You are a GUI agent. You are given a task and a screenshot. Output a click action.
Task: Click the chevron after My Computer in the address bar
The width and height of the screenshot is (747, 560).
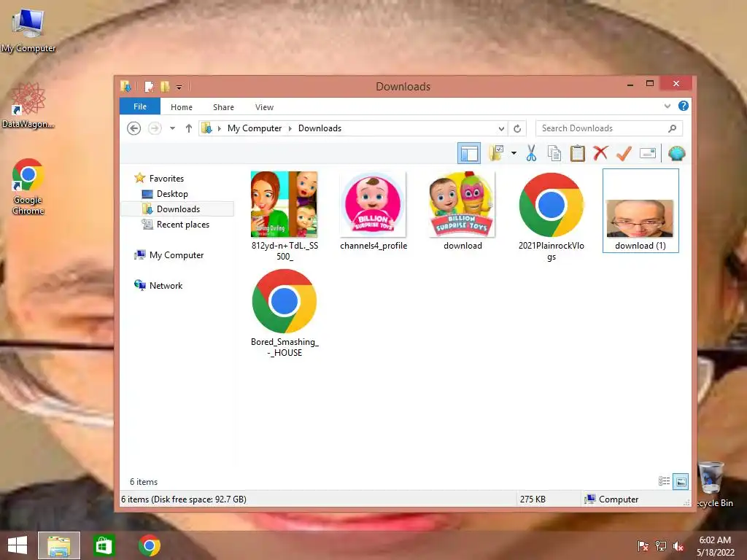290,128
